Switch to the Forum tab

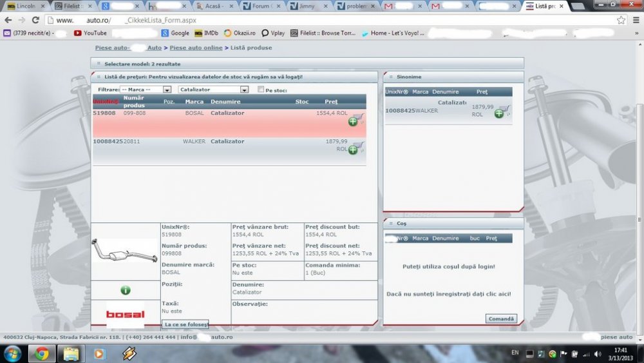(x=261, y=6)
